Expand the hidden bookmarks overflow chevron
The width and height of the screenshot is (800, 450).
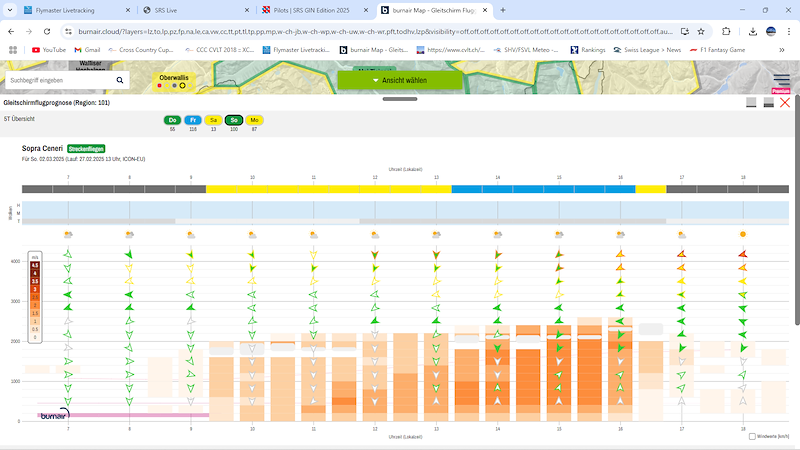pyautogui.click(x=782, y=50)
